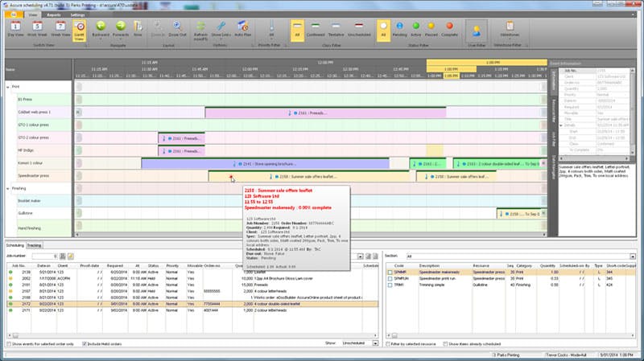The height and width of the screenshot is (361, 644).
Task: Navigate Backward with the green arrow
Action: [x=101, y=30]
